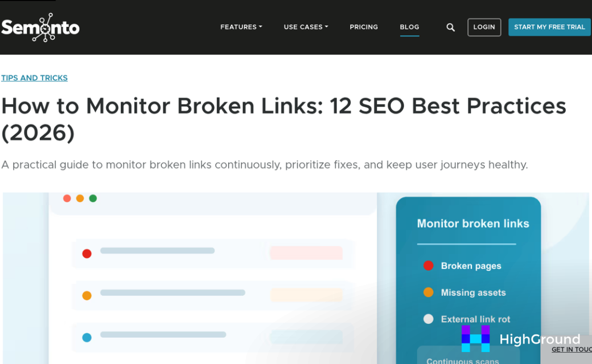Viewport: 592px width, 364px height.
Task: Click the green dot in the browser mockup header
Action: tap(93, 198)
